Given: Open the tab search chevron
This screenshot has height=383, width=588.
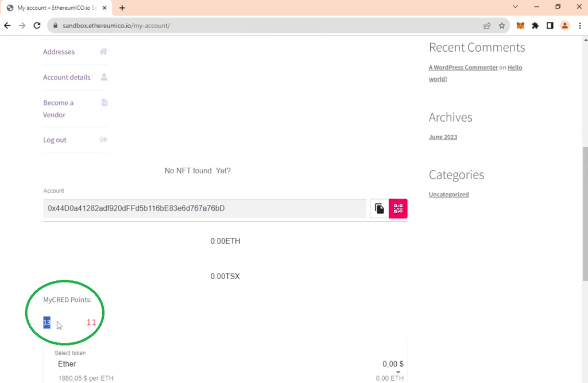Looking at the screenshot, I should click(x=515, y=7).
